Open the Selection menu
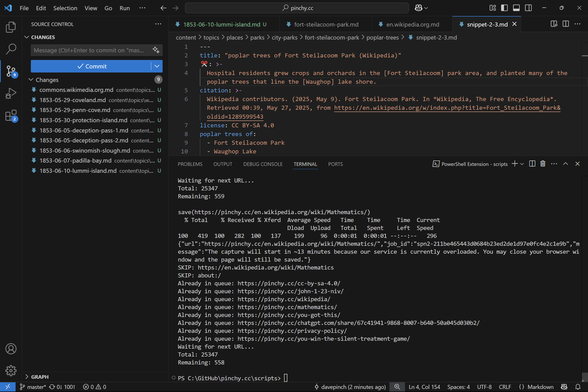 (x=65, y=8)
